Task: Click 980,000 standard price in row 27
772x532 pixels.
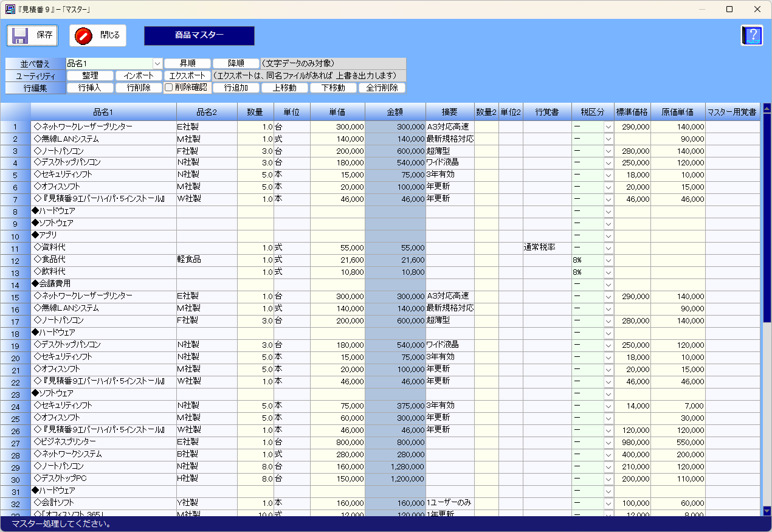Action: click(632, 443)
